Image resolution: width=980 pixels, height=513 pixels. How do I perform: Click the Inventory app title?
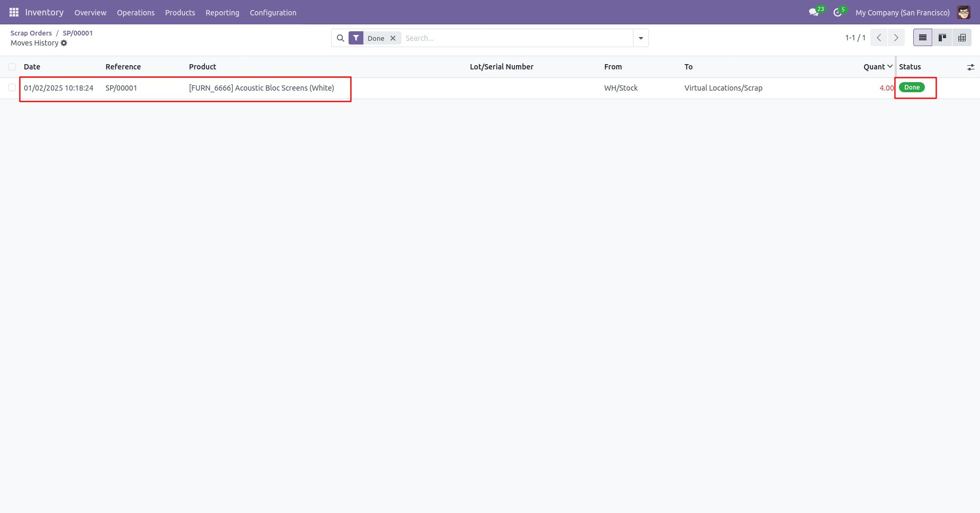coord(44,12)
